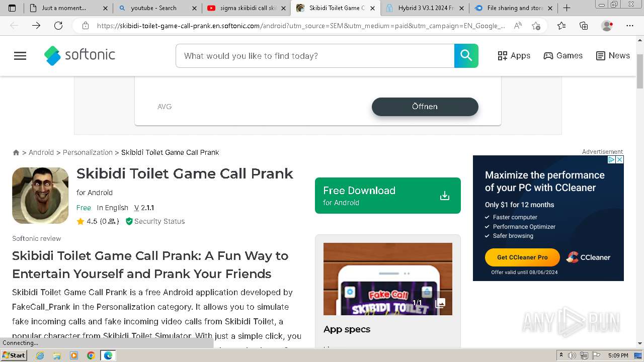Screen dimensions: 644x362
Task: Click the Free Download for Android button
Action: coord(387,196)
